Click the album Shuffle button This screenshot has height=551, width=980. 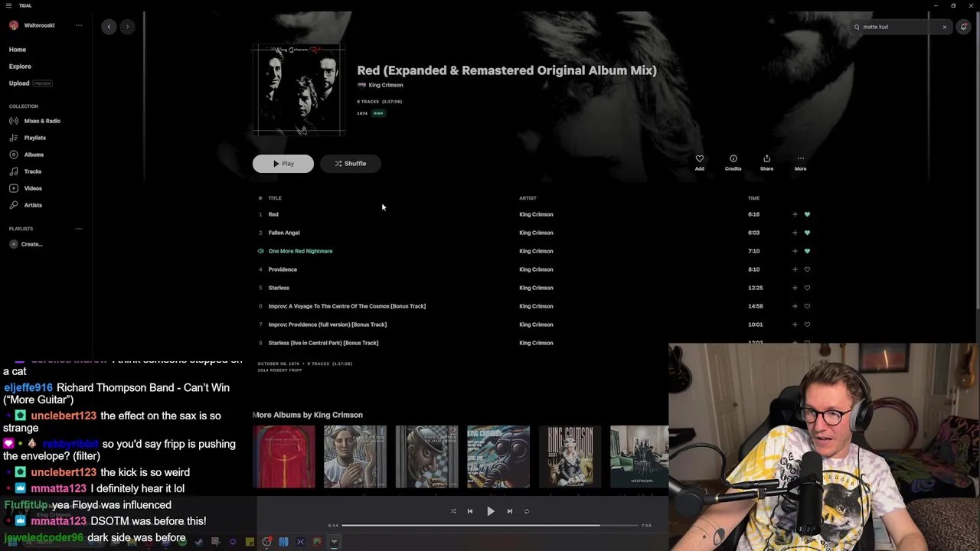[x=351, y=164]
